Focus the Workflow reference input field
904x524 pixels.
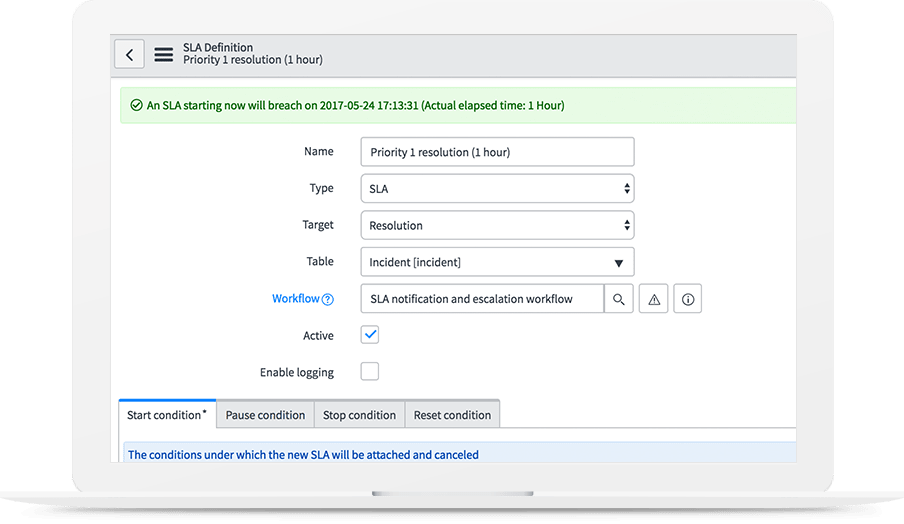tap(482, 299)
